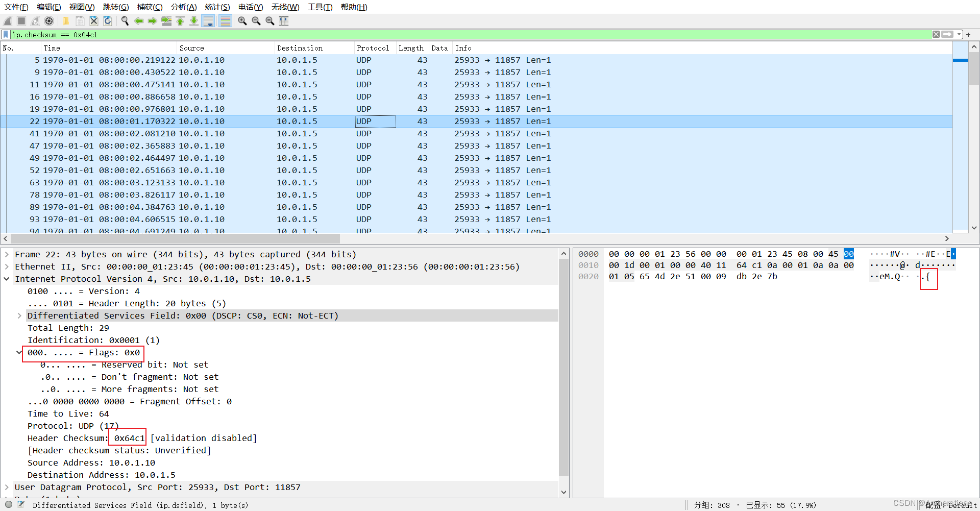Open the 统计(S) menu
The height and width of the screenshot is (511, 980).
[x=217, y=7]
